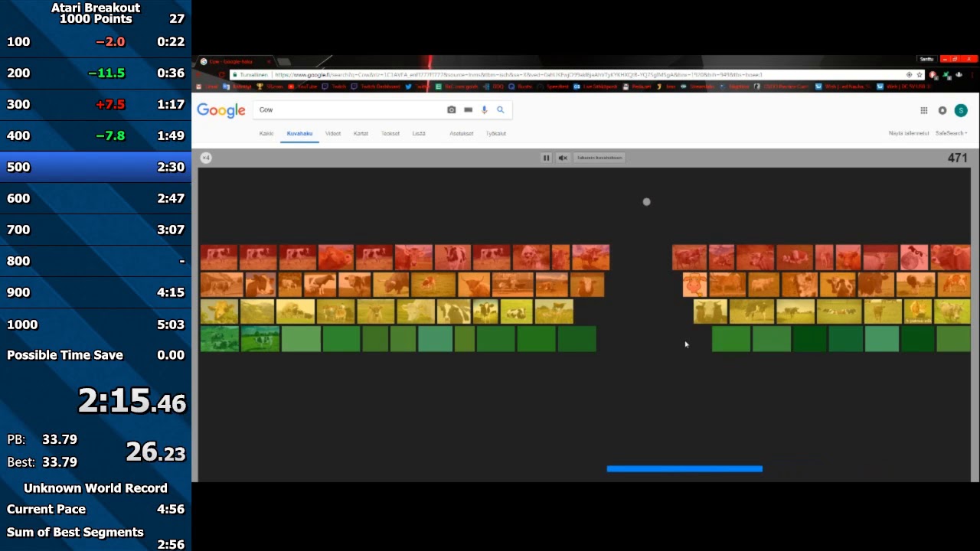Viewport: 980px width, 551px height.
Task: Bookmark this page with the star icon
Action: coord(920,75)
